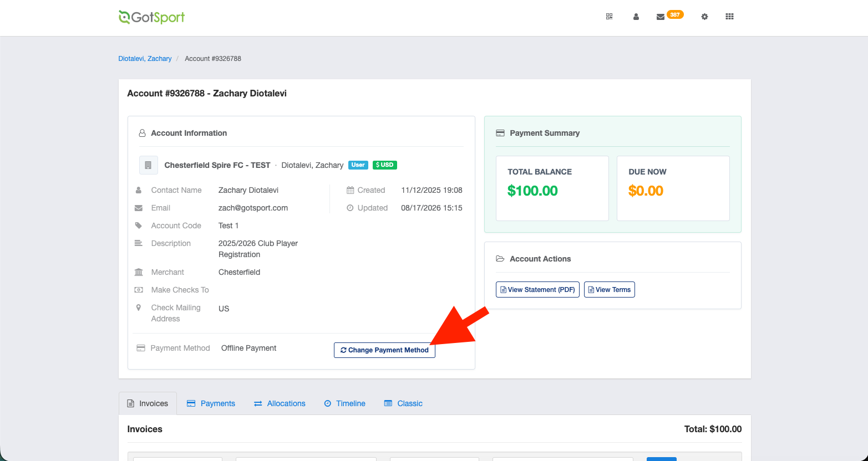Screen dimensions: 868x461
Task: Click the orange $0.00 due amount
Action: pos(646,191)
